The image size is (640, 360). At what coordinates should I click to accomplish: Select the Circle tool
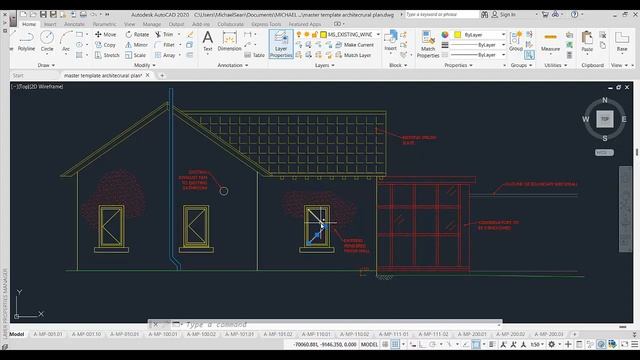pyautogui.click(x=47, y=41)
